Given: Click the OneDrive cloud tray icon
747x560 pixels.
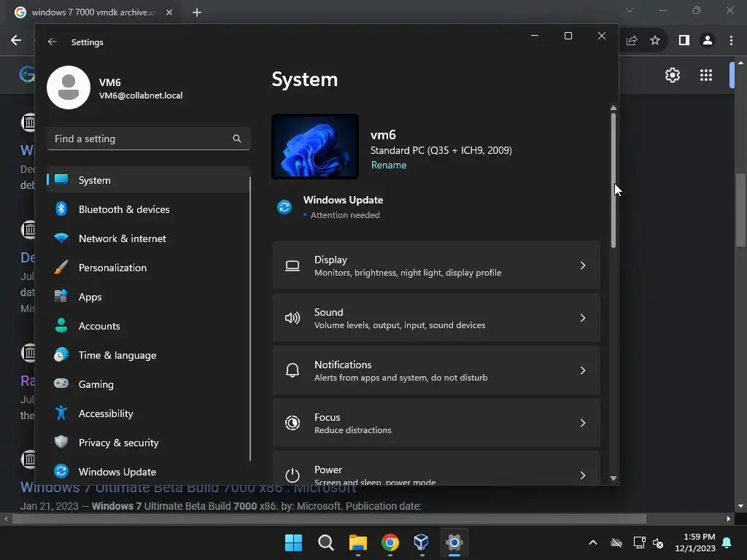Looking at the screenshot, I should (x=616, y=542).
